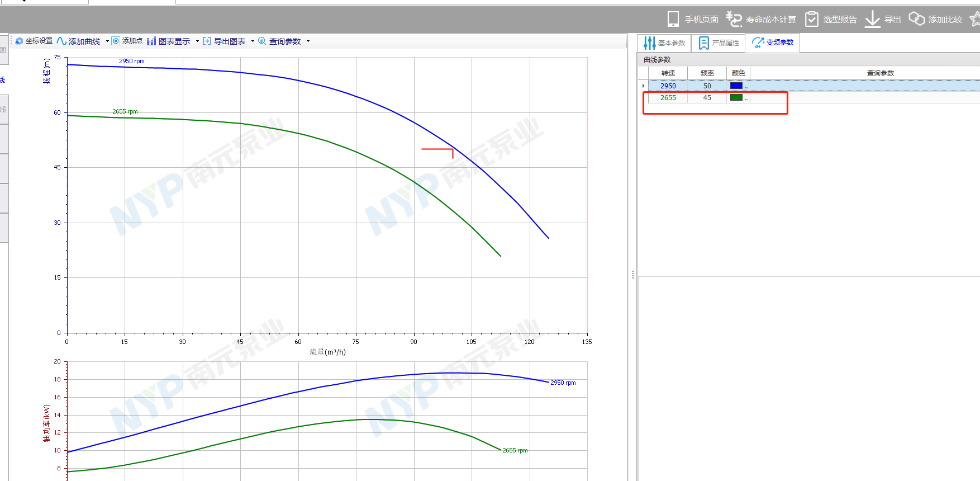This screenshot has width=980, height=481.
Task: Click the 导出 button label in top bar
Action: pos(893,20)
